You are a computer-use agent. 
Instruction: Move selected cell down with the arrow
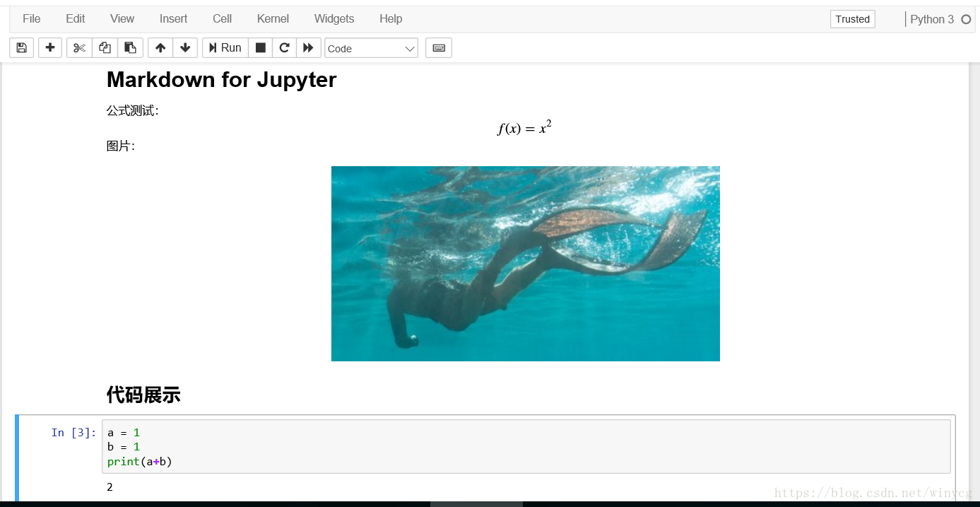pyautogui.click(x=185, y=48)
